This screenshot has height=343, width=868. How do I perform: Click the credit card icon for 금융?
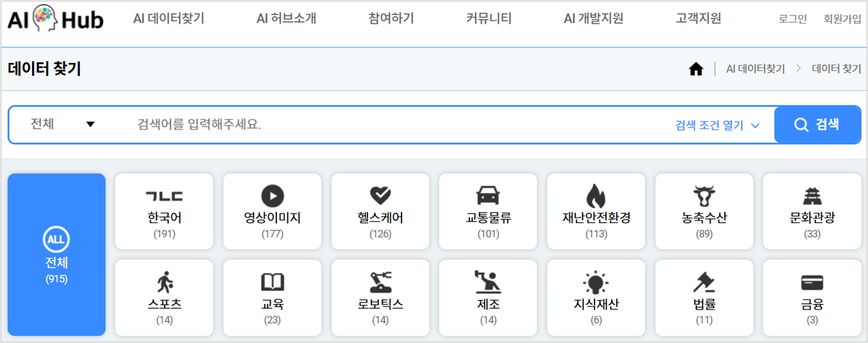tap(812, 283)
